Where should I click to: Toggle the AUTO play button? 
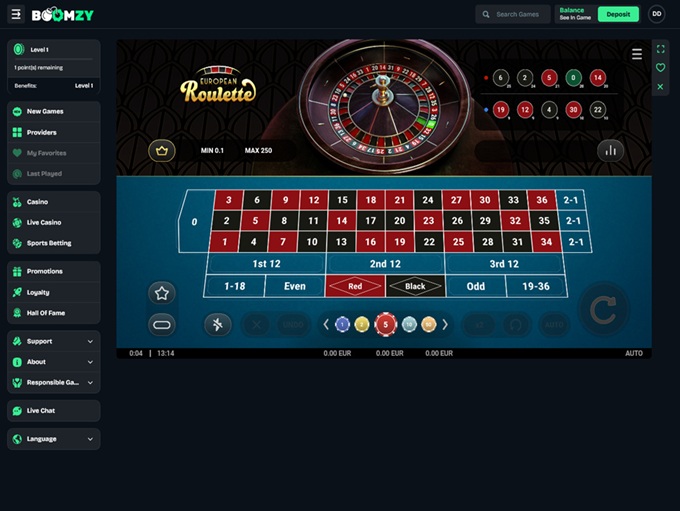pyautogui.click(x=554, y=324)
